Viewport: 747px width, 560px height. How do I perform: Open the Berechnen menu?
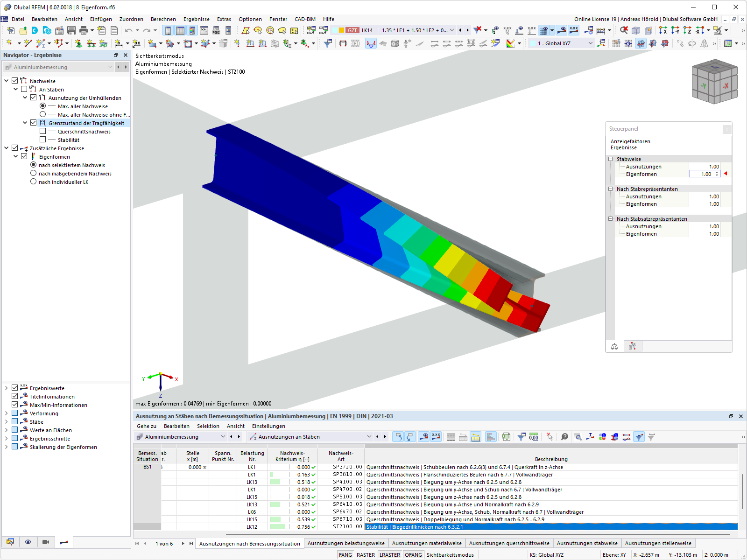(x=163, y=19)
